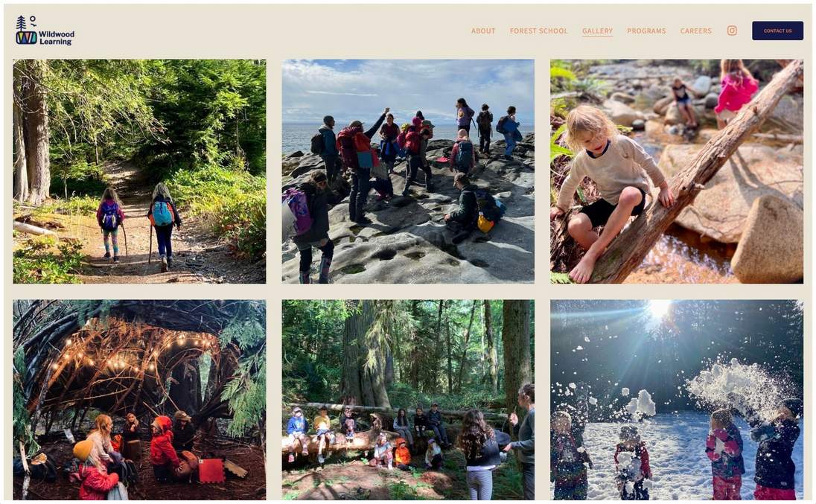Open the lit stick shelter photo
This screenshot has height=504, width=816.
[139, 400]
